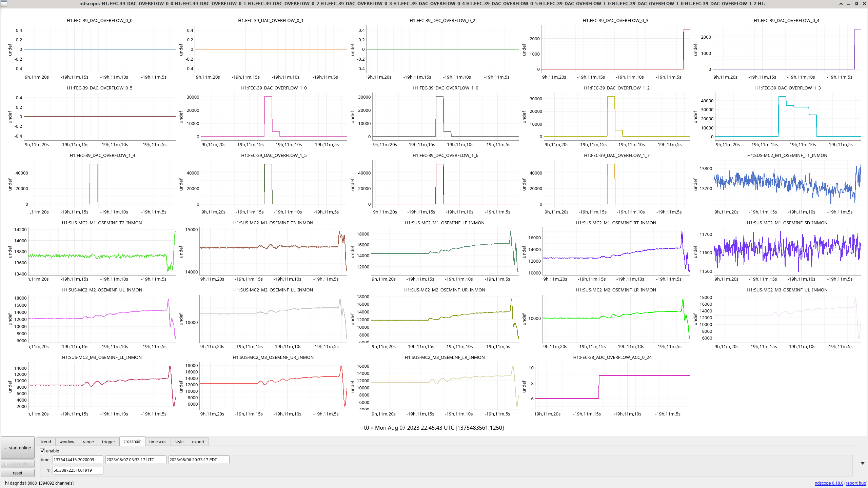The width and height of the screenshot is (868, 488).
Task: Select the range tab
Action: click(88, 442)
